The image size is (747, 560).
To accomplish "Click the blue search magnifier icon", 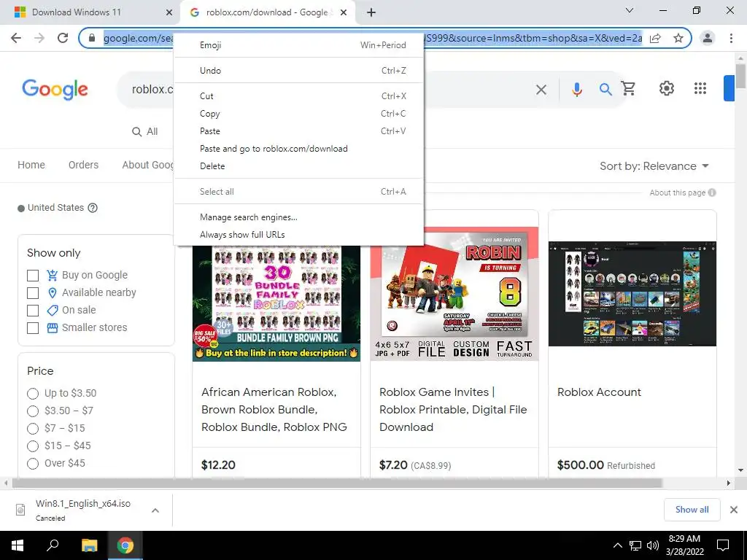I will (605, 89).
